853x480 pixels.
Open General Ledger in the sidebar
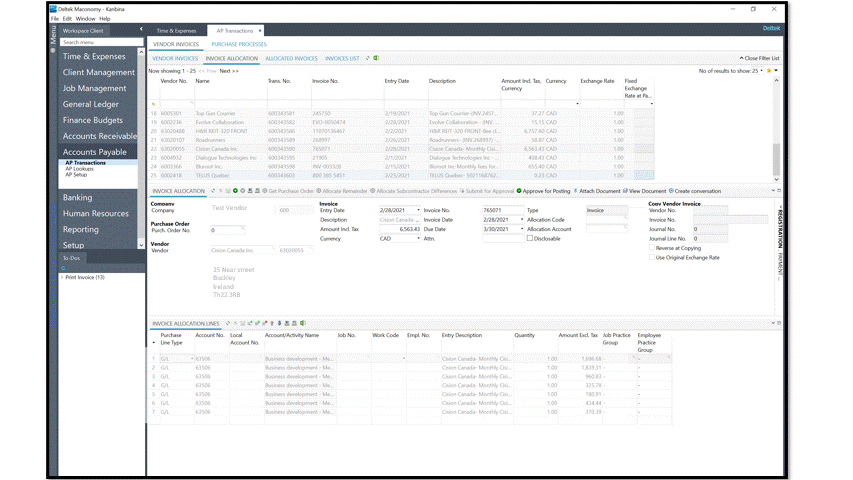90,104
